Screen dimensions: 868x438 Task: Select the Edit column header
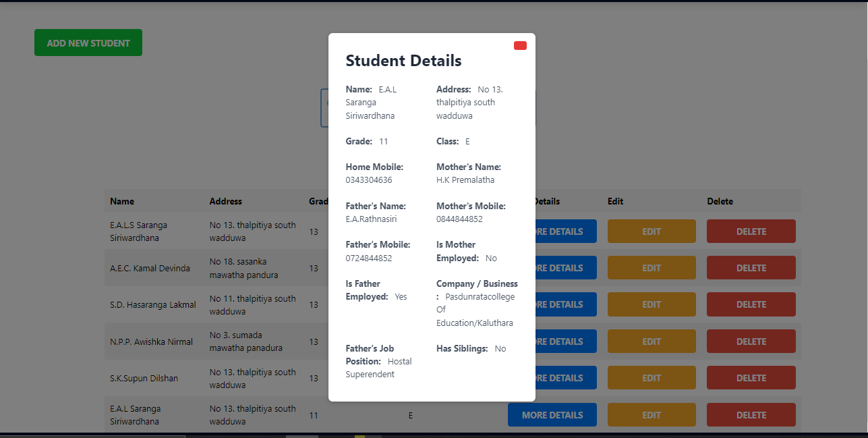614,201
